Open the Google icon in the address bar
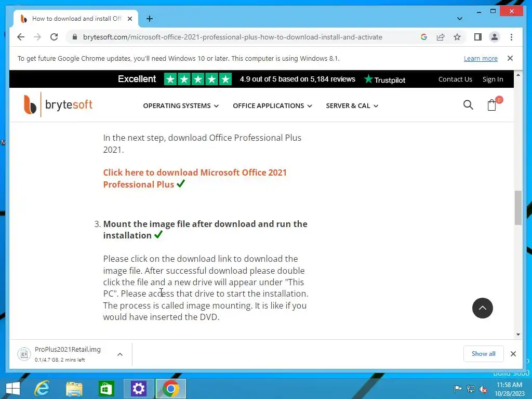The width and height of the screenshot is (532, 399). pyautogui.click(x=424, y=37)
